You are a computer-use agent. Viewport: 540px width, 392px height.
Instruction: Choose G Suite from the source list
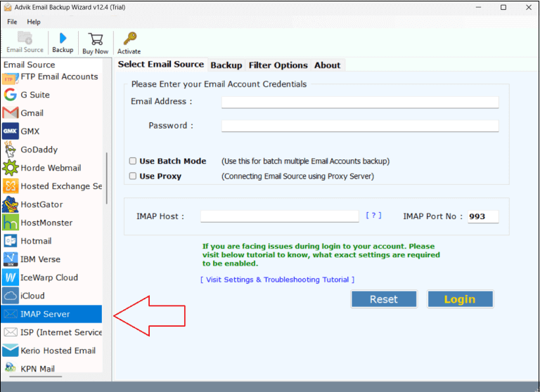[x=34, y=95]
